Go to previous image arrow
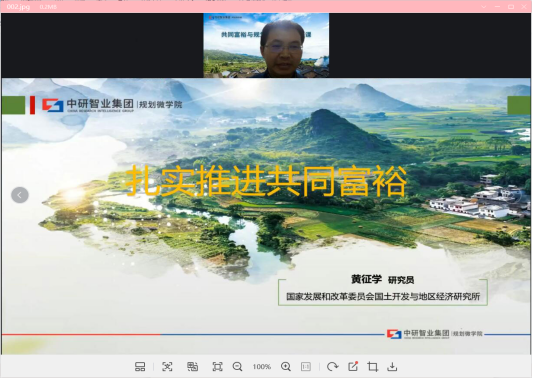The height and width of the screenshot is (379, 533). click(20, 195)
